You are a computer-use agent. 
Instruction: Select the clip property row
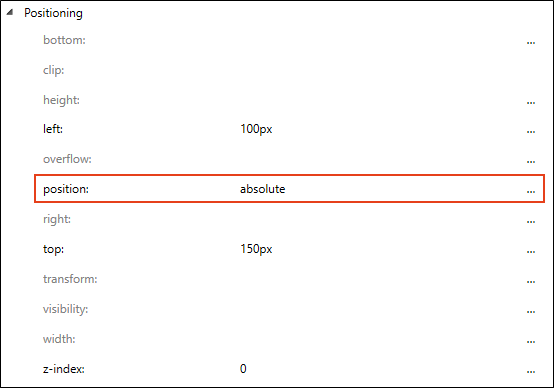pyautogui.click(x=289, y=70)
